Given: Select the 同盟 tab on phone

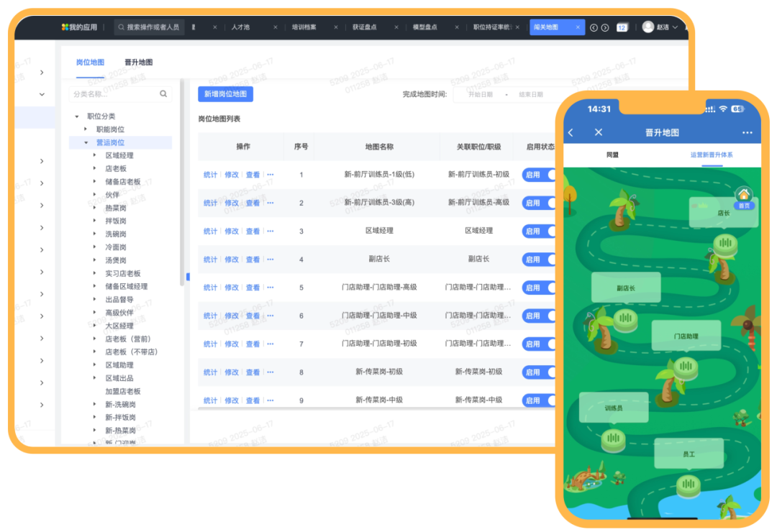Looking at the screenshot, I should (612, 155).
